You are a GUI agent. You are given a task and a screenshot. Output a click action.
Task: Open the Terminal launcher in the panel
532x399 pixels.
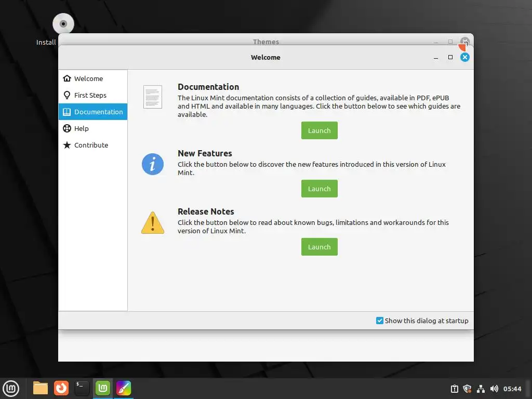(x=82, y=389)
